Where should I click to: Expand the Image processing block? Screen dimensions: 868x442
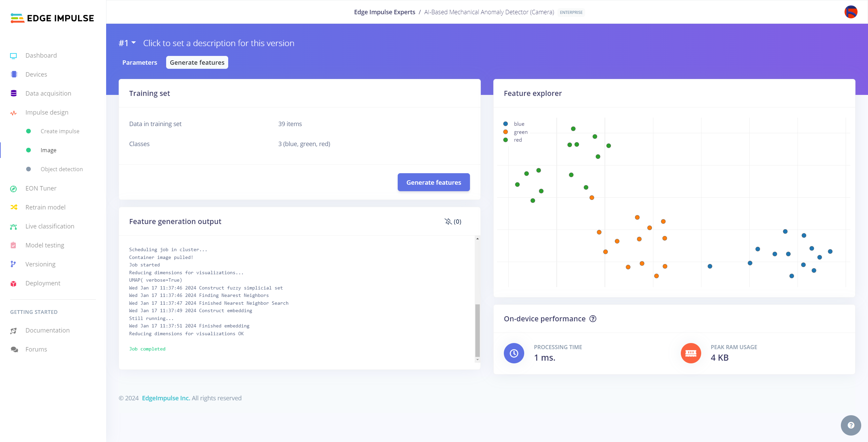pyautogui.click(x=48, y=150)
